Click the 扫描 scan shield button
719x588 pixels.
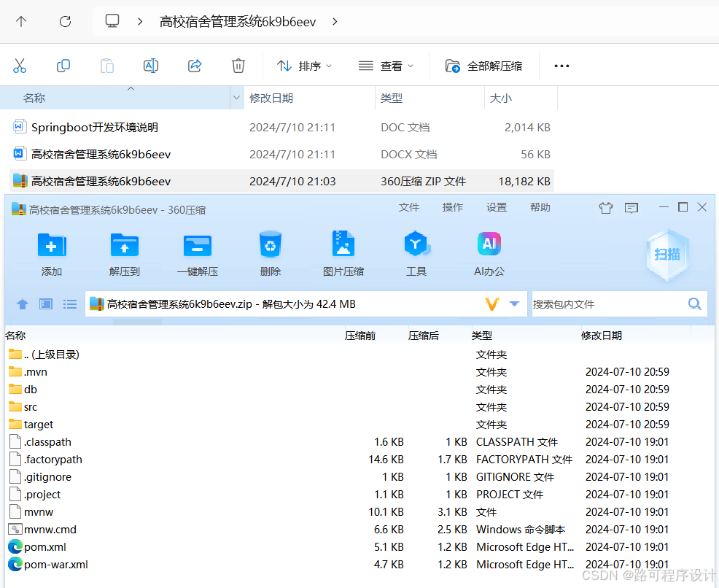point(667,254)
